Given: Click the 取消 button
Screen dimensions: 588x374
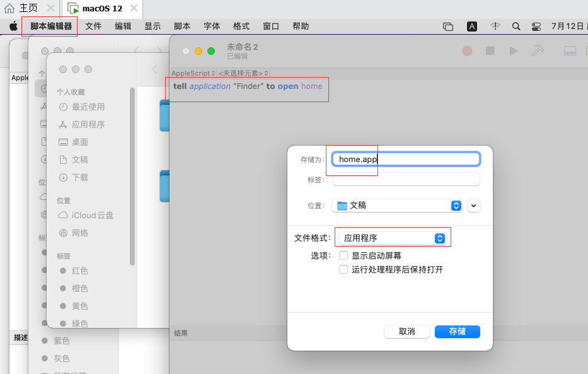Looking at the screenshot, I should tap(407, 332).
